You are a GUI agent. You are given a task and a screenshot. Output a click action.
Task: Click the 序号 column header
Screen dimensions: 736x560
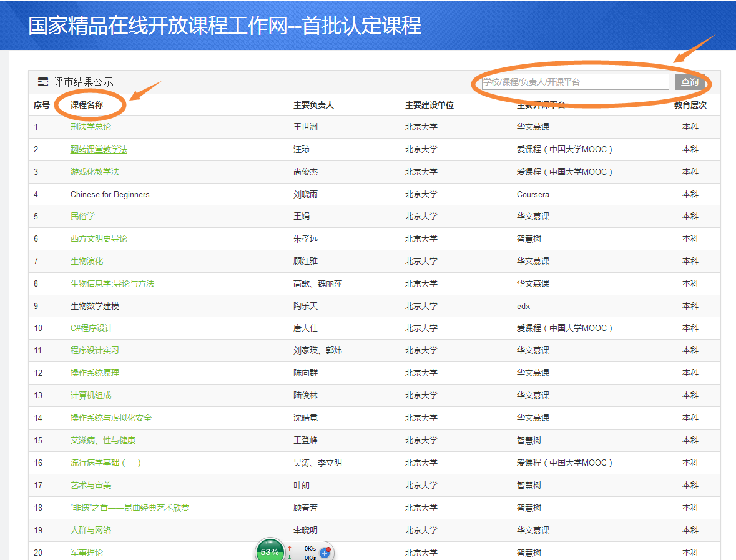pyautogui.click(x=42, y=105)
